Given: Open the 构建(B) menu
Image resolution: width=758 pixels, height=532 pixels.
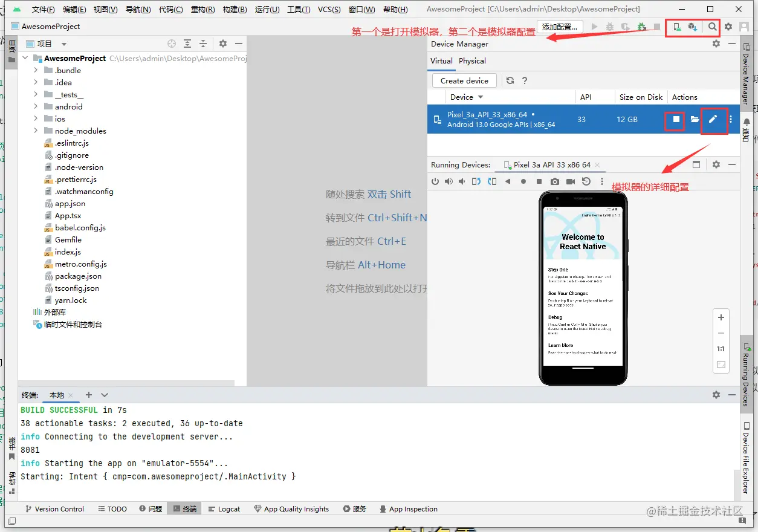Looking at the screenshot, I should click(235, 10).
